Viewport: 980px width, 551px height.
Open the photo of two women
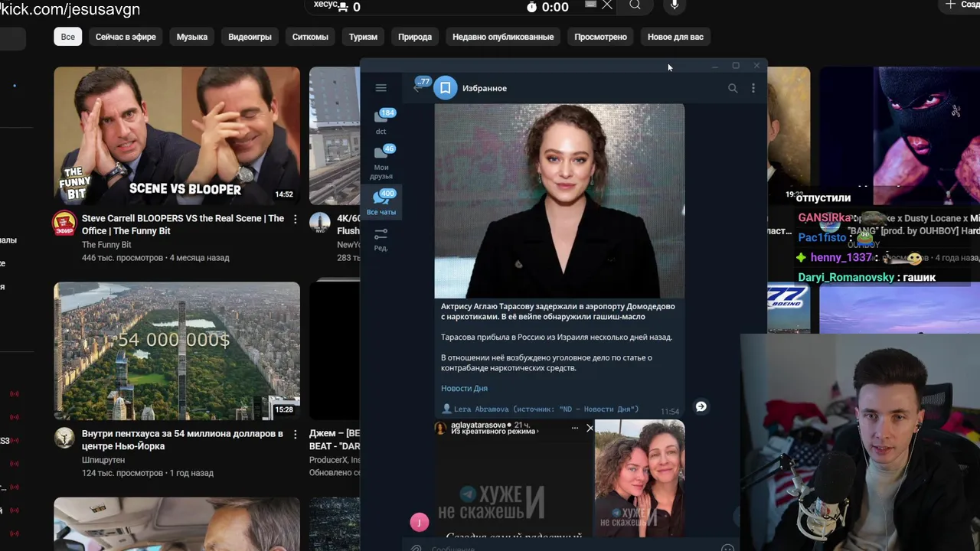pos(640,478)
